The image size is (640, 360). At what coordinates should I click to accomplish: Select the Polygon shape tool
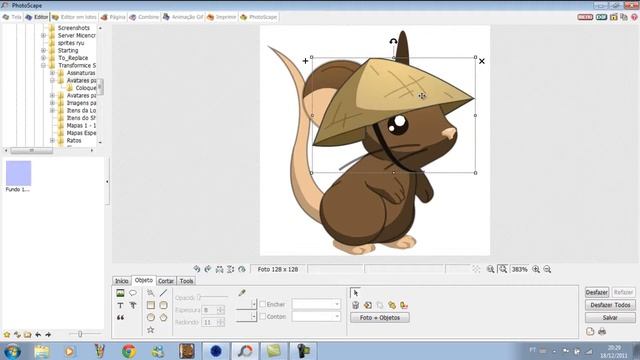click(163, 317)
